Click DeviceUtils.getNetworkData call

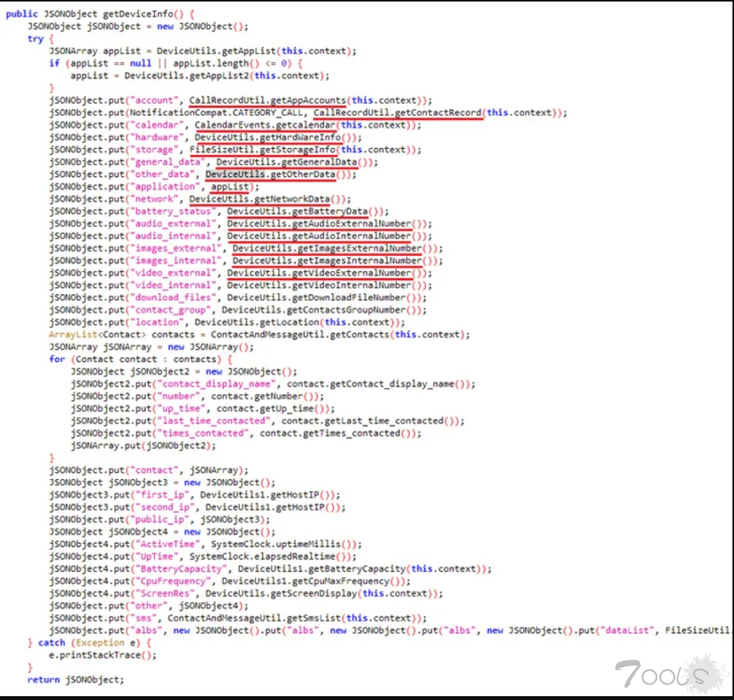coord(259,199)
